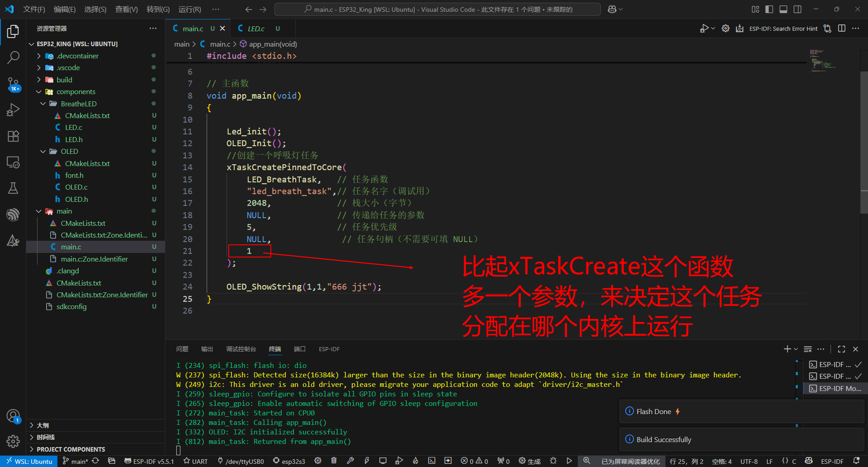Collapse the BreatheLED folder
This screenshot has width=868, height=467.
tap(43, 104)
